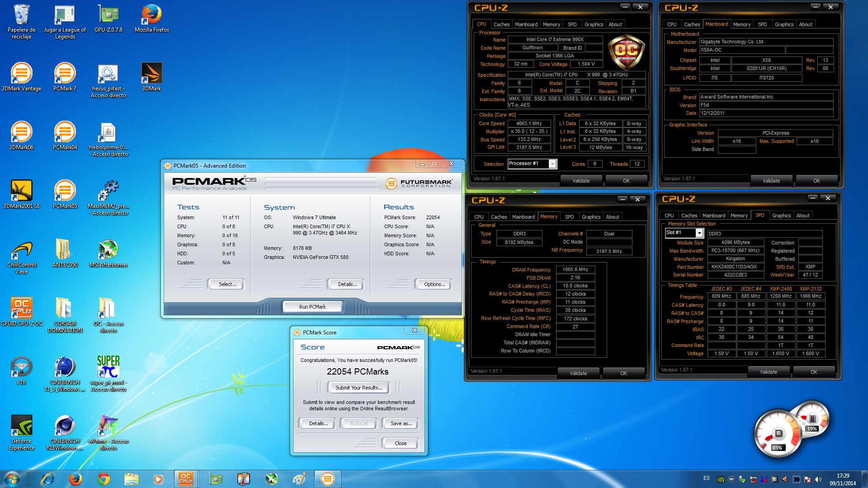This screenshot has width=868, height=488.
Task: Click OK in top-right CPU-Z window
Action: tap(816, 181)
